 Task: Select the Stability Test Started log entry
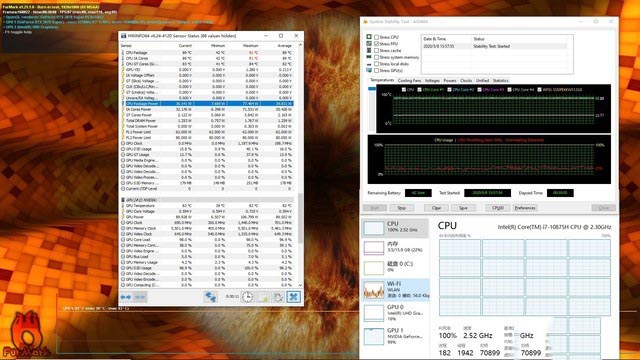click(x=494, y=46)
